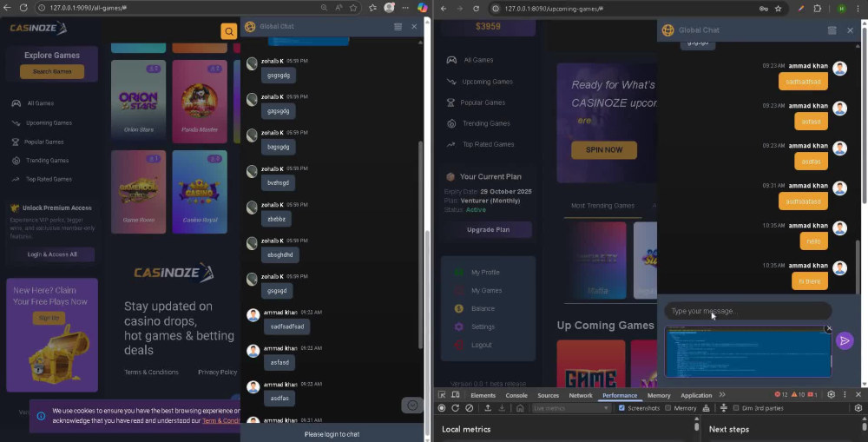Screen dimensions: 868x442
Task: Open the DevTools three-dot customize menu
Action: [845, 395]
